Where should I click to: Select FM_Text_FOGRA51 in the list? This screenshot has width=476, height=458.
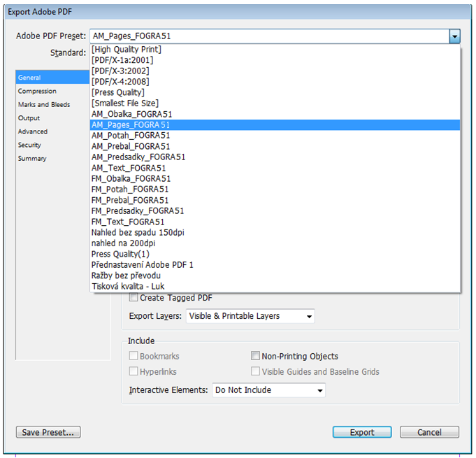pos(128,222)
